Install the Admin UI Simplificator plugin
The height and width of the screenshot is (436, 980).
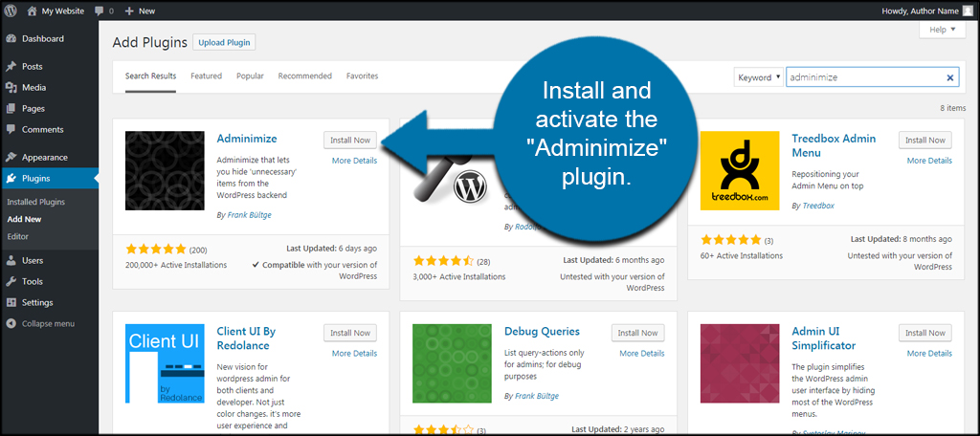[x=925, y=333]
